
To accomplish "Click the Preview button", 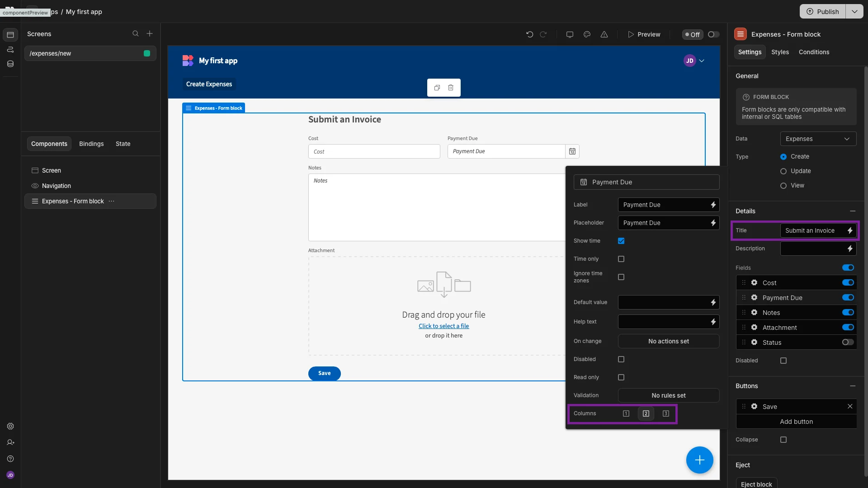I will tap(644, 34).
